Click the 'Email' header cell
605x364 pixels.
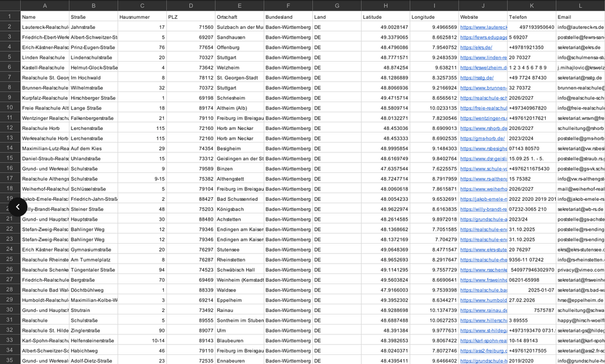point(580,17)
